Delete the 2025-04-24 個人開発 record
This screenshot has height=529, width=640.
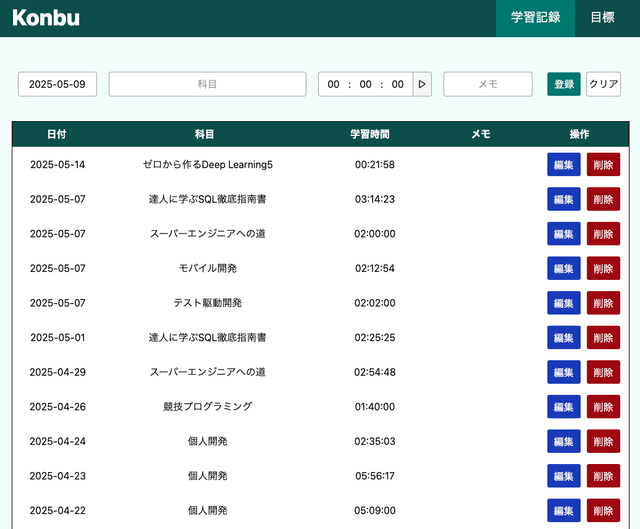coord(603,441)
